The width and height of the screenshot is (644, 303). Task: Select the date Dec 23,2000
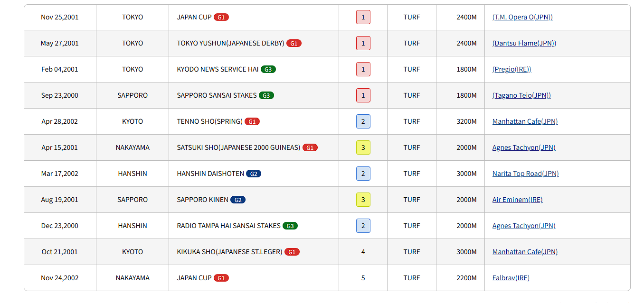click(60, 226)
